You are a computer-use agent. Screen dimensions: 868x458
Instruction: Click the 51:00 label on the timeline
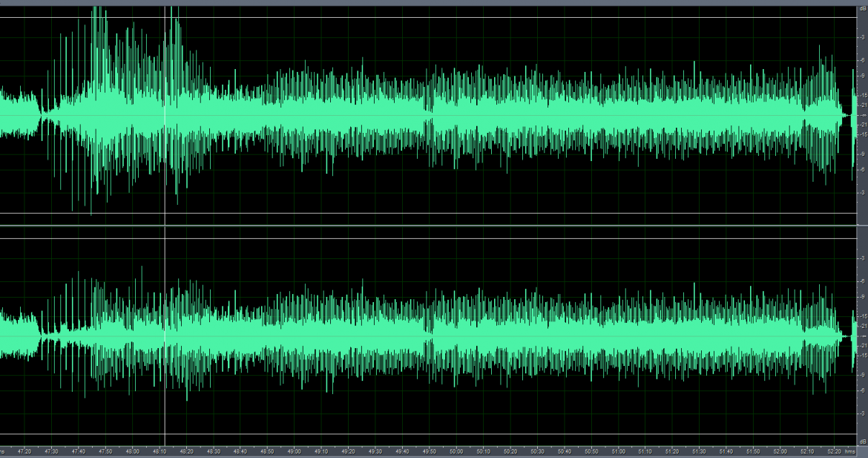[618, 451]
